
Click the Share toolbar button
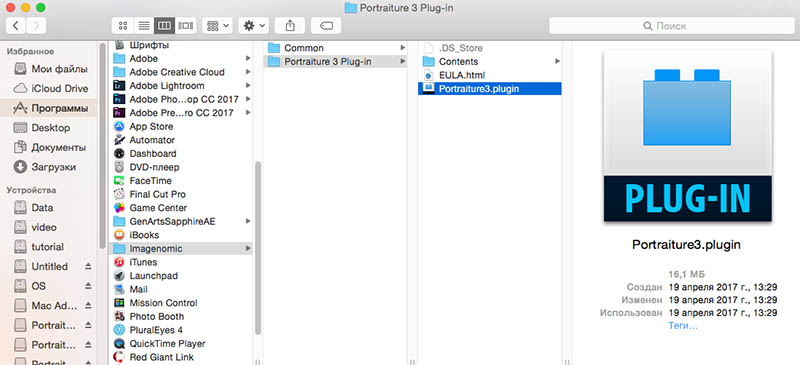[290, 26]
